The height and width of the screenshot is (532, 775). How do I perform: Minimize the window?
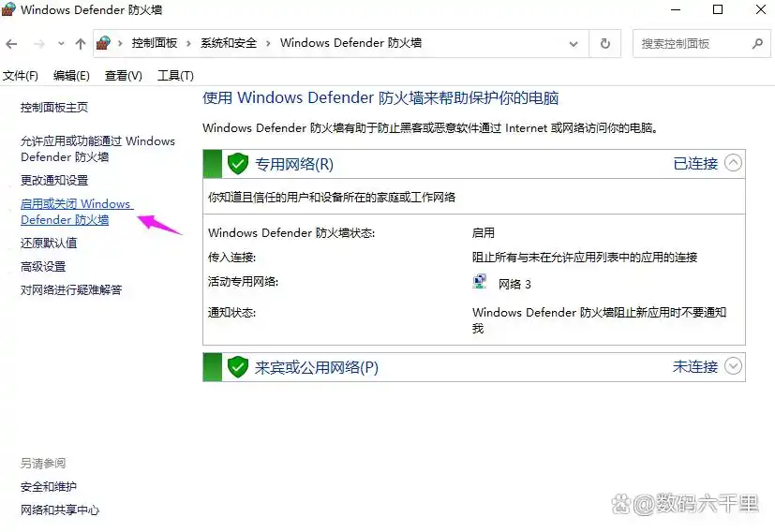(676, 9)
